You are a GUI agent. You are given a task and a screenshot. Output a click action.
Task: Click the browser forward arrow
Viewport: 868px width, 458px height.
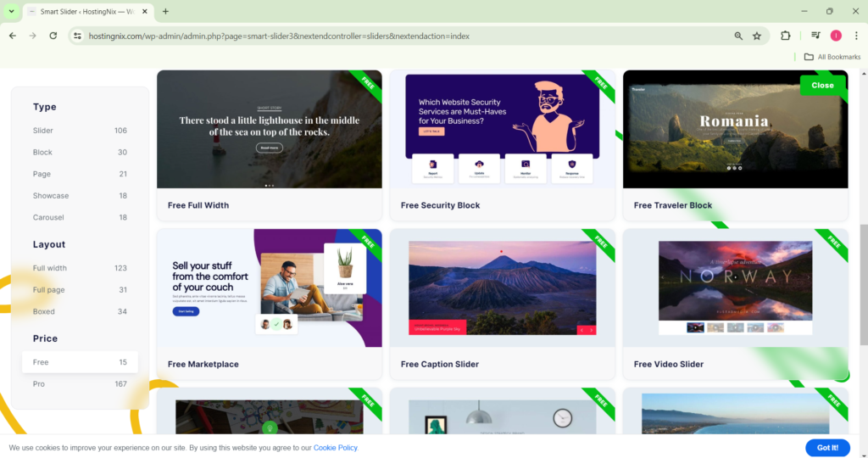click(x=33, y=36)
